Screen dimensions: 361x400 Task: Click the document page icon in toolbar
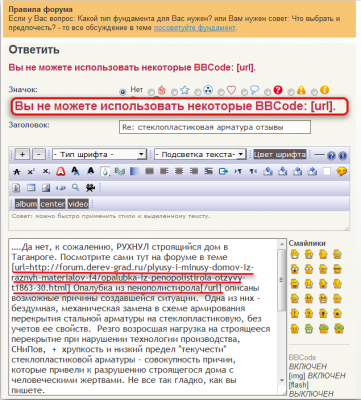[16, 188]
